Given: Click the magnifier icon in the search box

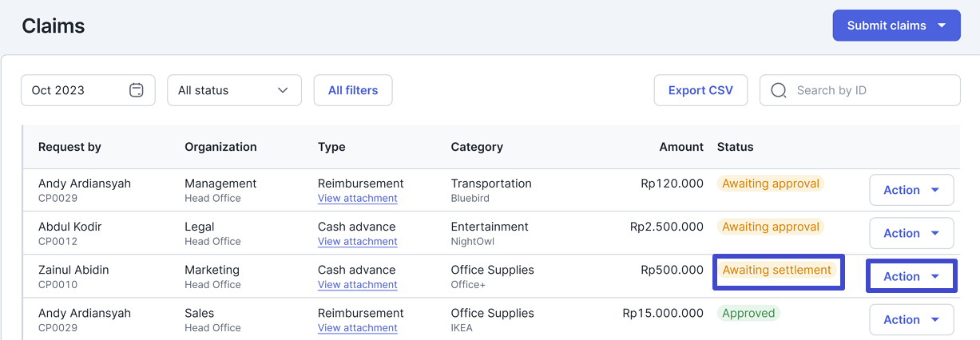Looking at the screenshot, I should (779, 90).
